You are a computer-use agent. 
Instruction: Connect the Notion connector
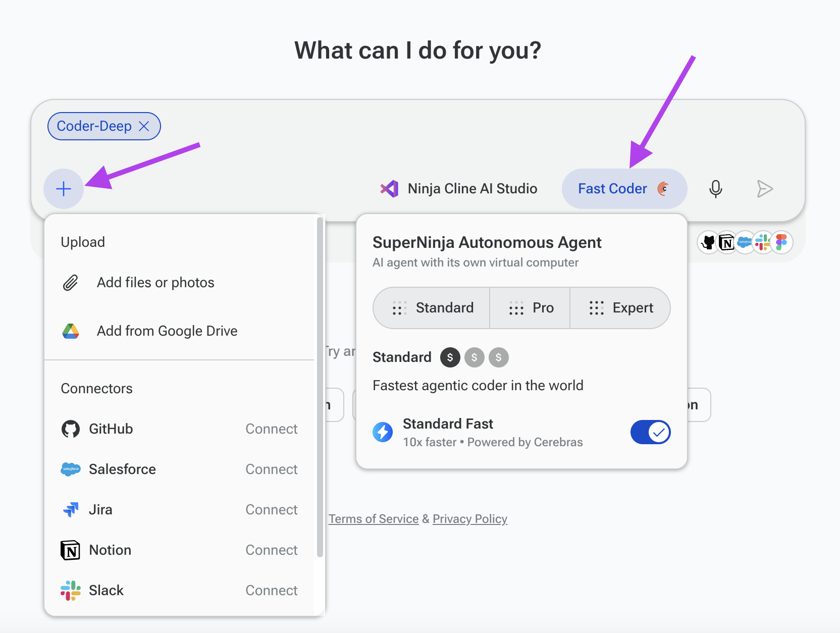272,550
